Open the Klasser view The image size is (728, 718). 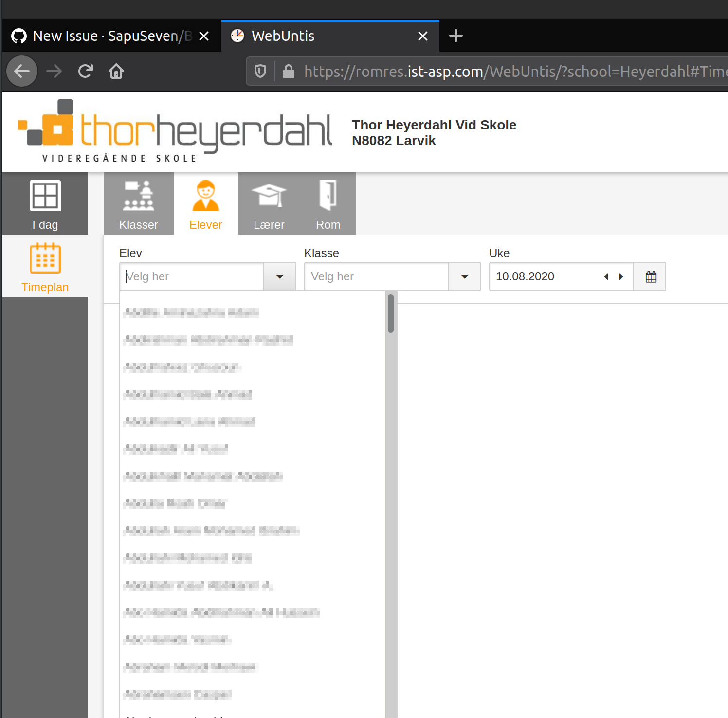click(x=138, y=204)
